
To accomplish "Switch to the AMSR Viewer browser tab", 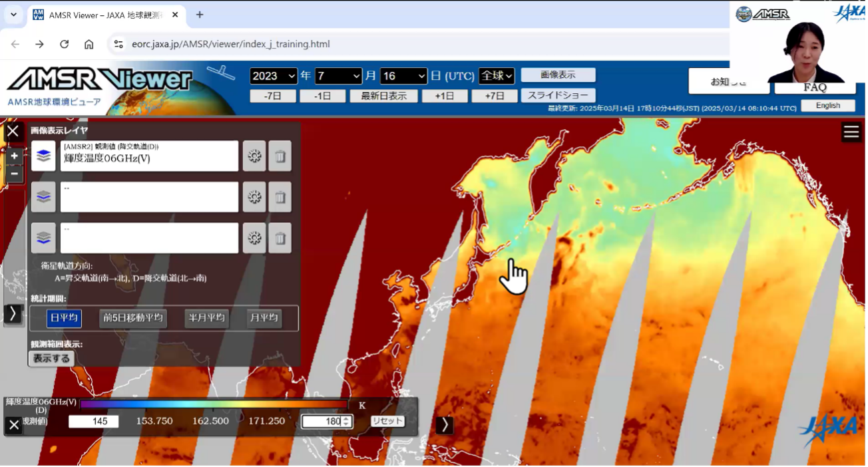I will point(108,15).
